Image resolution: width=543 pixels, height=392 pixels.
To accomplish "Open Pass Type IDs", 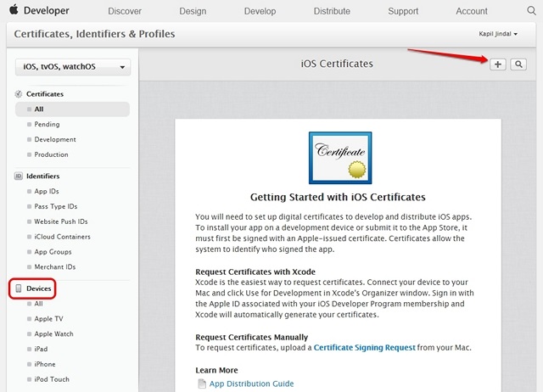I will coord(56,206).
